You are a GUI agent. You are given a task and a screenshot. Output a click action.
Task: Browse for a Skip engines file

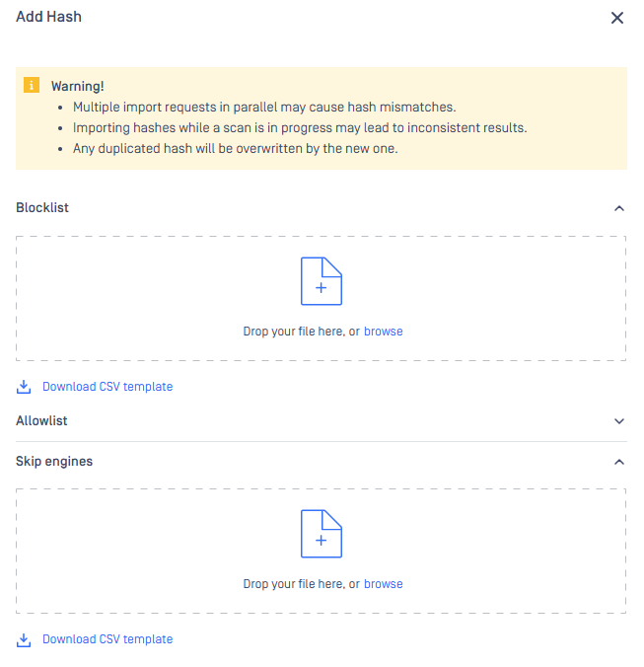click(383, 584)
